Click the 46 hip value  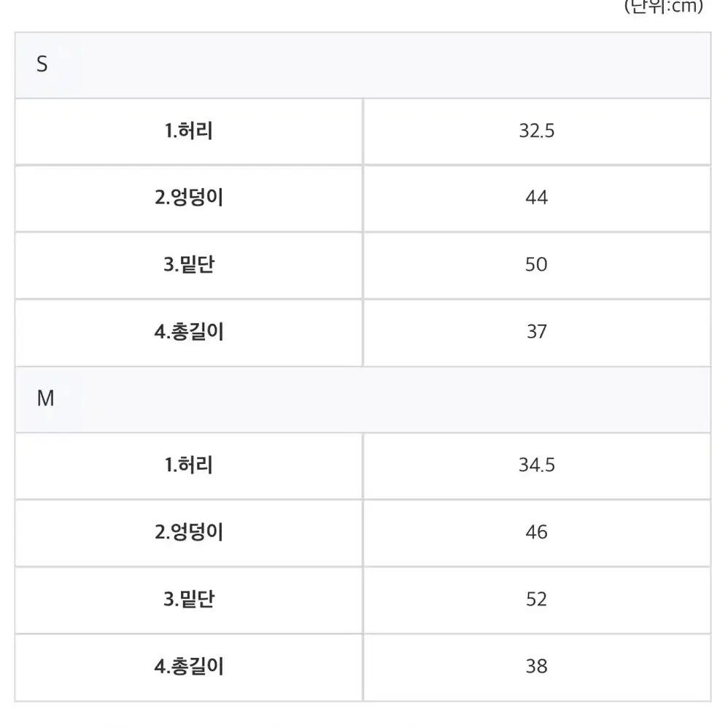tap(537, 532)
